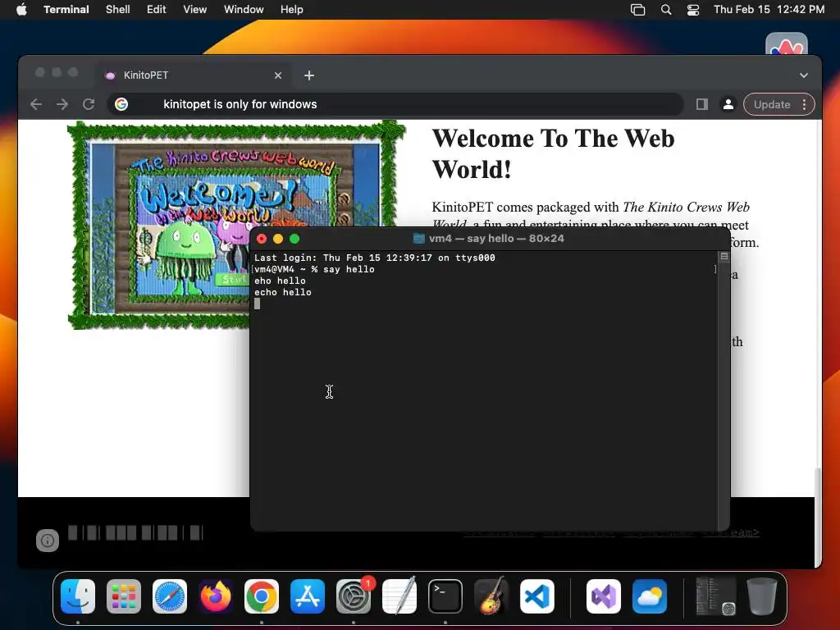Click the info icon on black footer
Screen dimensions: 840x630
pos(47,540)
